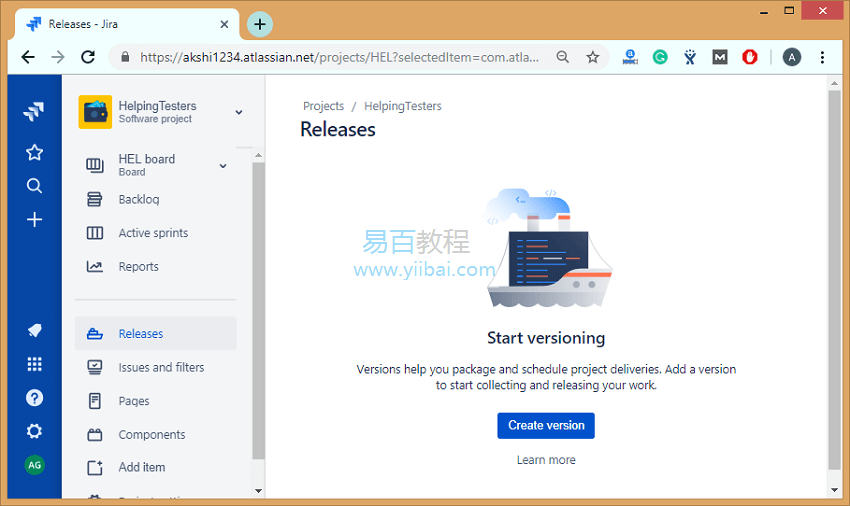850x506 pixels.
Task: Open Backlog in project sidebar
Action: (156, 199)
